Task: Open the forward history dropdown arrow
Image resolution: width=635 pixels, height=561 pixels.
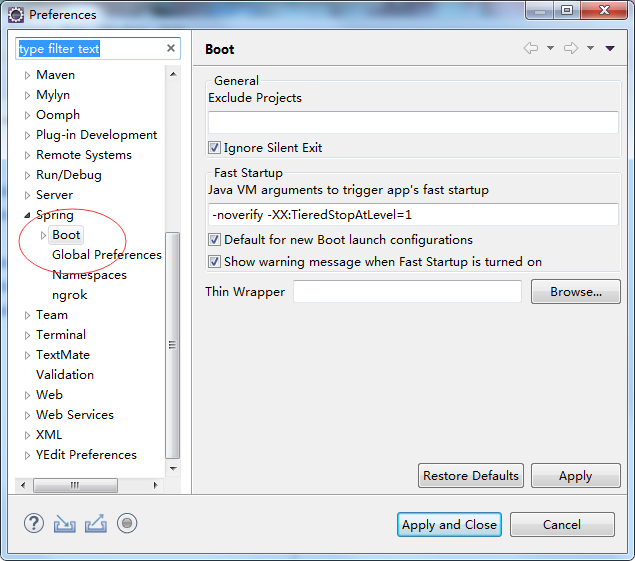Action: tap(590, 48)
